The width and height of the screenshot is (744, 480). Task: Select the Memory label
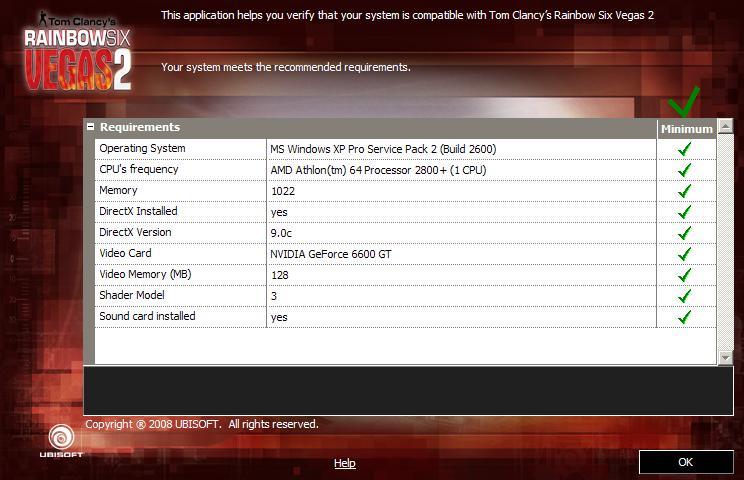pyautogui.click(x=118, y=190)
